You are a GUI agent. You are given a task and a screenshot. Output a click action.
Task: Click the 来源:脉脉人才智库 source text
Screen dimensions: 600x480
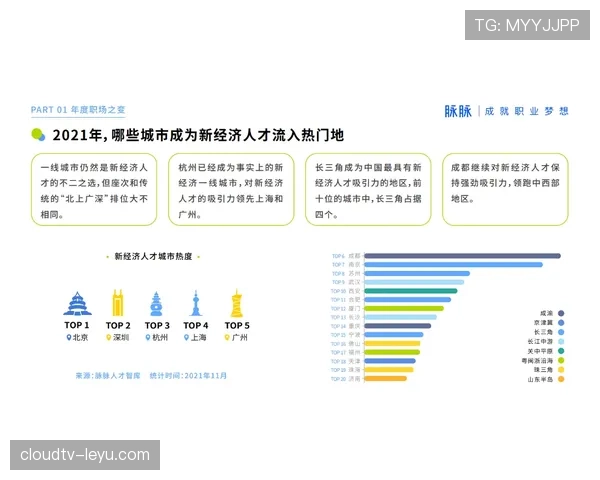[108, 376]
